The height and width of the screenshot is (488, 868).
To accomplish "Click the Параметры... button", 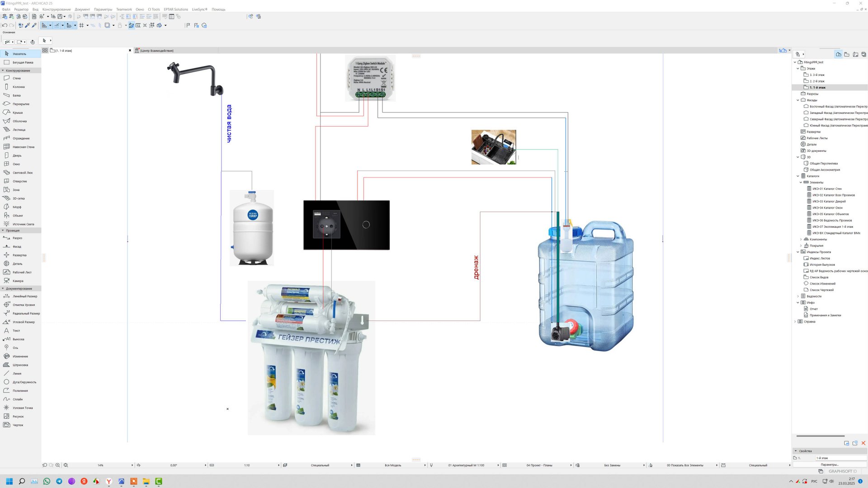I will click(x=830, y=465).
